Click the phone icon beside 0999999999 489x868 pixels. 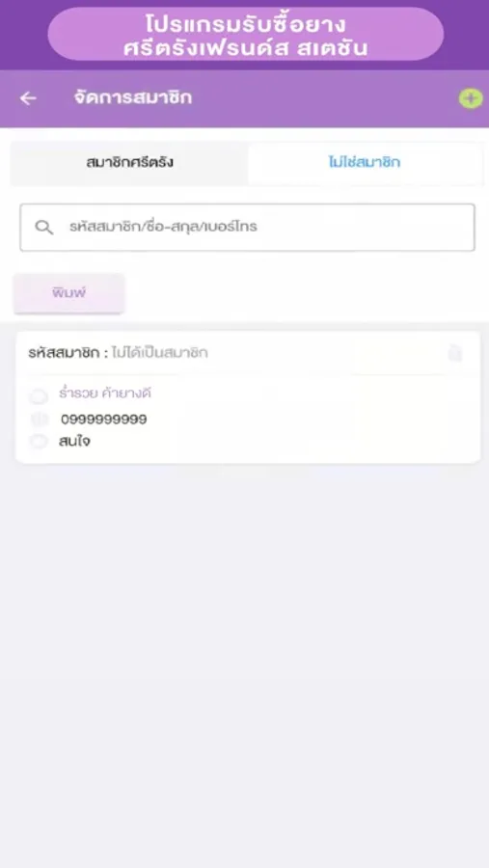click(39, 420)
